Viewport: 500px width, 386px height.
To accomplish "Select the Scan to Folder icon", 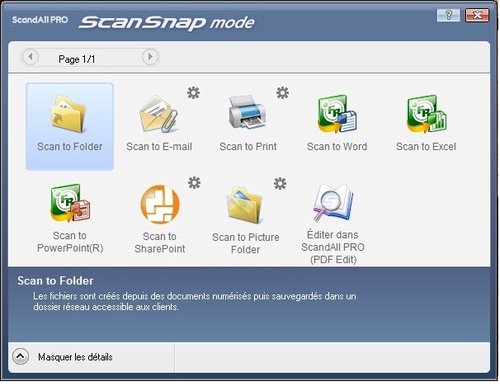I will point(69,114).
